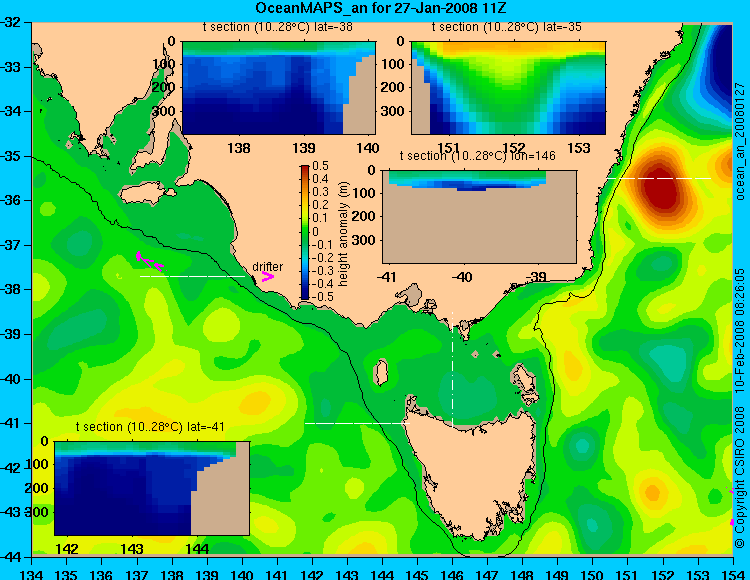Click the 300 depth label of lon=146 inset
Image resolution: width=750 pixels, height=580 pixels.
coord(364,240)
